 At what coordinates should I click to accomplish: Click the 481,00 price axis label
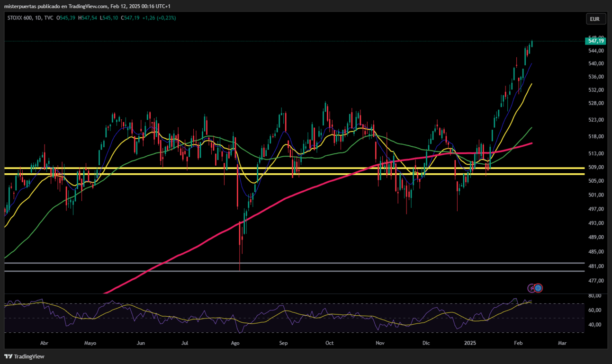[x=596, y=266]
